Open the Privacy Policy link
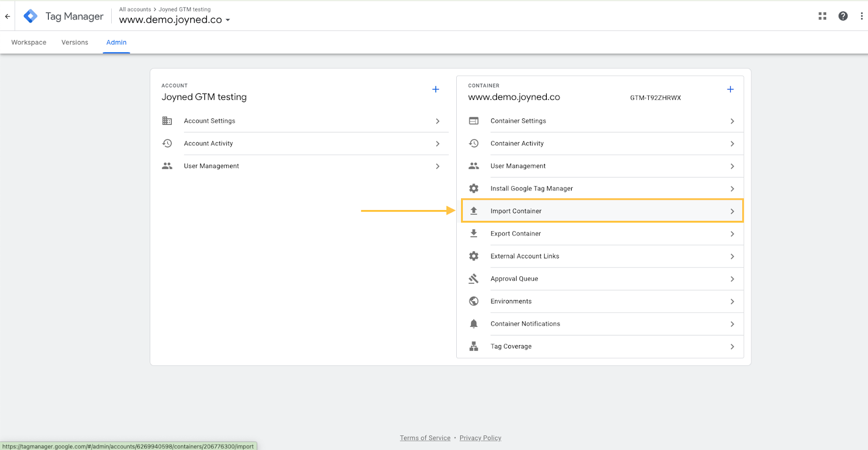This screenshot has width=868, height=450. [x=481, y=438]
